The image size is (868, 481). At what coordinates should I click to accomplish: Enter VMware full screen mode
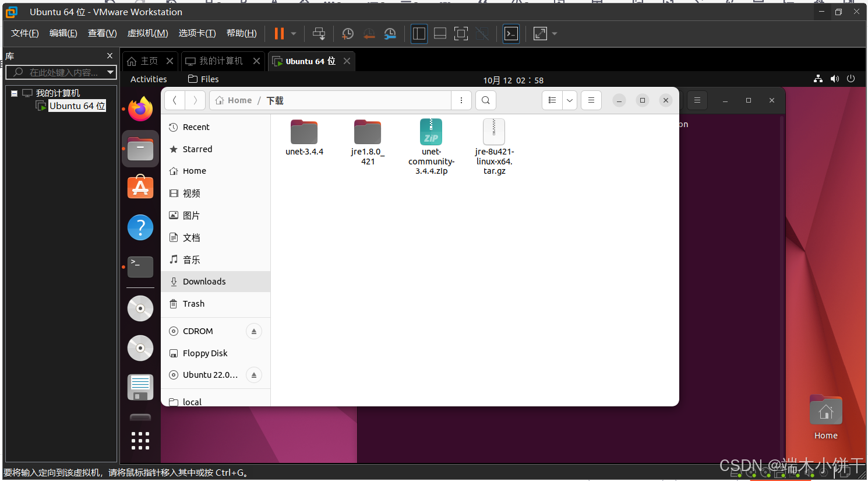461,33
